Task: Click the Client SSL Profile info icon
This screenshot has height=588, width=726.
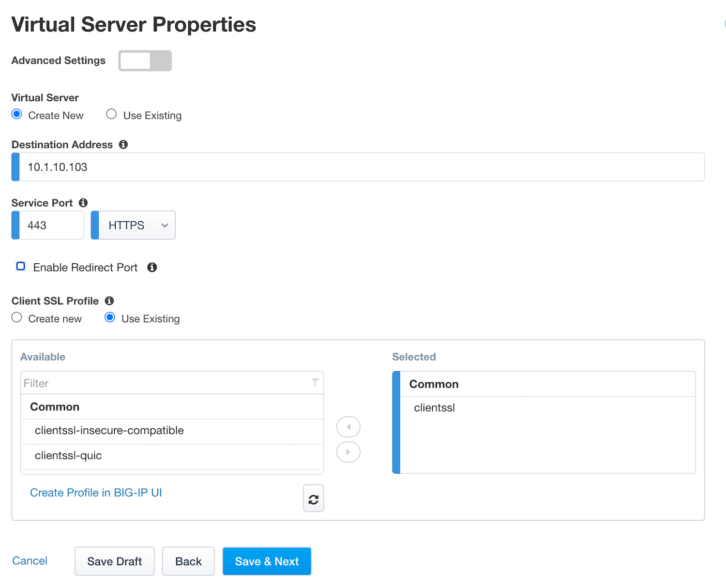Action: (109, 301)
